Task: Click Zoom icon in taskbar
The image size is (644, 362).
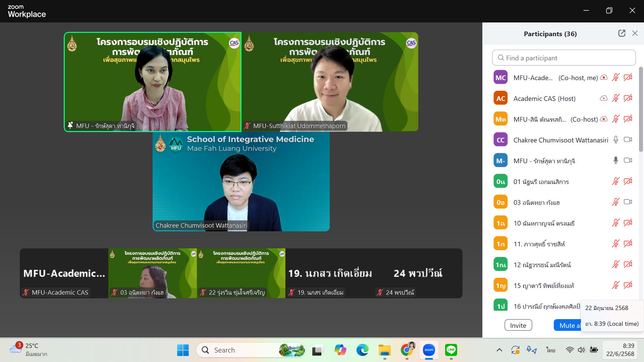Action: [x=429, y=350]
